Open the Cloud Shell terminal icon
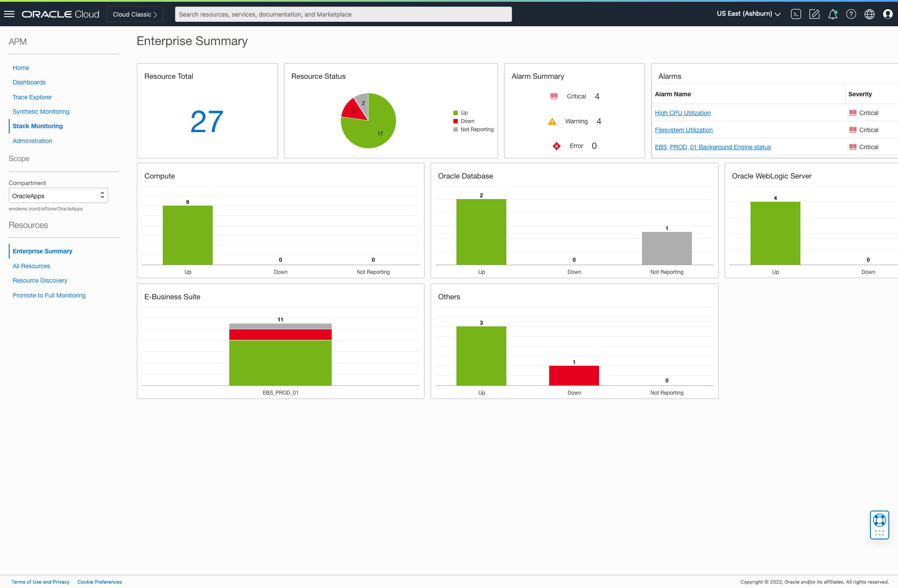 796,14
